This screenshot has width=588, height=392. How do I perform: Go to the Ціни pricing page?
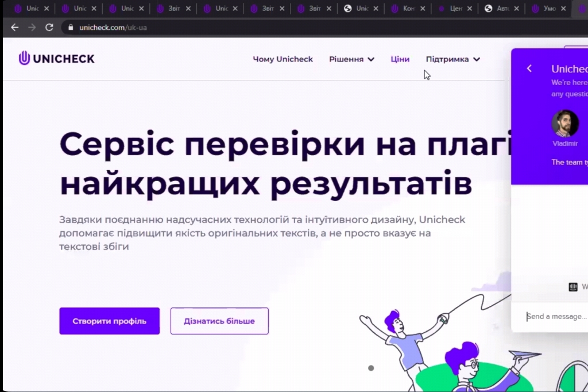(400, 59)
